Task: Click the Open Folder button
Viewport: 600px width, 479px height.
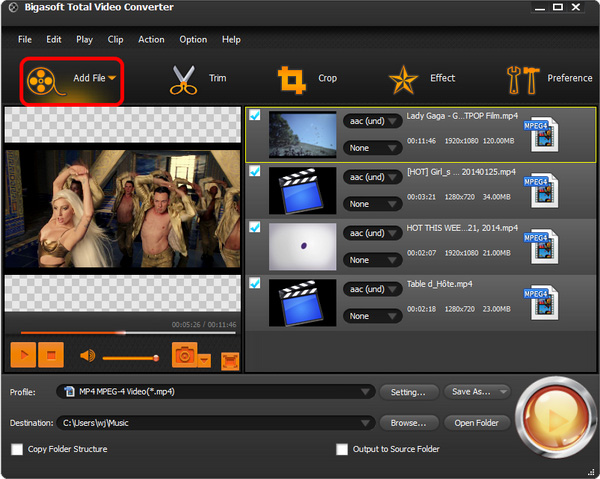Action: pos(477,423)
